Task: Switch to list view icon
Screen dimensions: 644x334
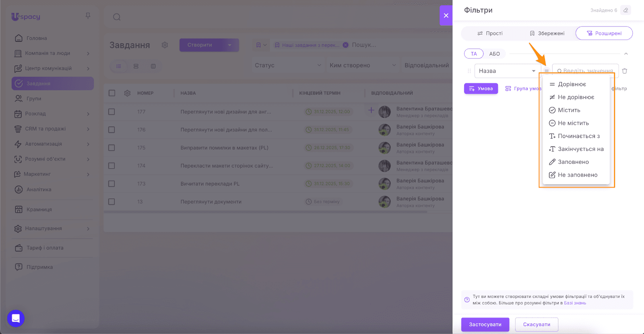Action: (119, 66)
